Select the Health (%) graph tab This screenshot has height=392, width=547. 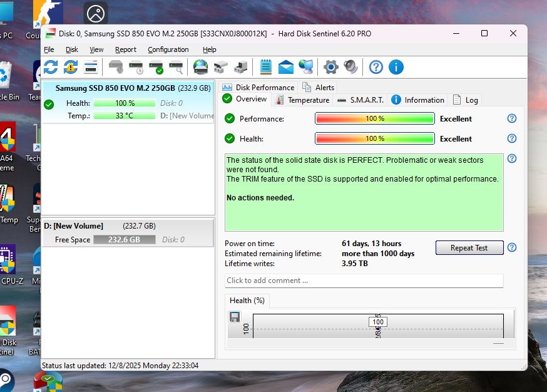click(247, 301)
